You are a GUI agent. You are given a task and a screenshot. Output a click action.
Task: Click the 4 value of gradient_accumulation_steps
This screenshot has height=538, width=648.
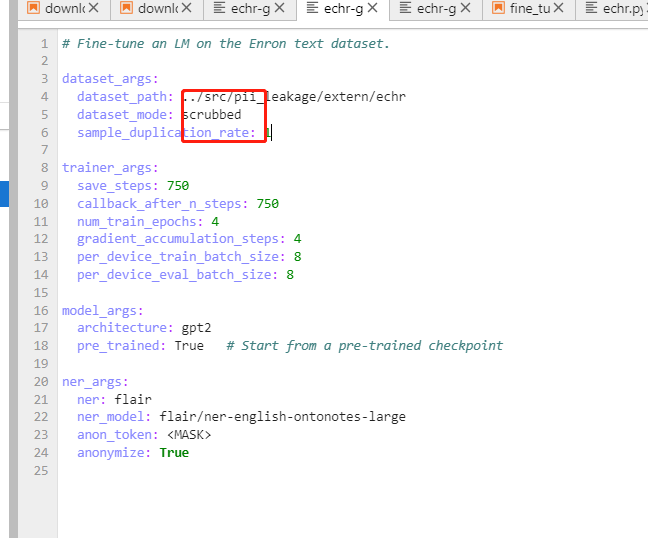point(297,239)
